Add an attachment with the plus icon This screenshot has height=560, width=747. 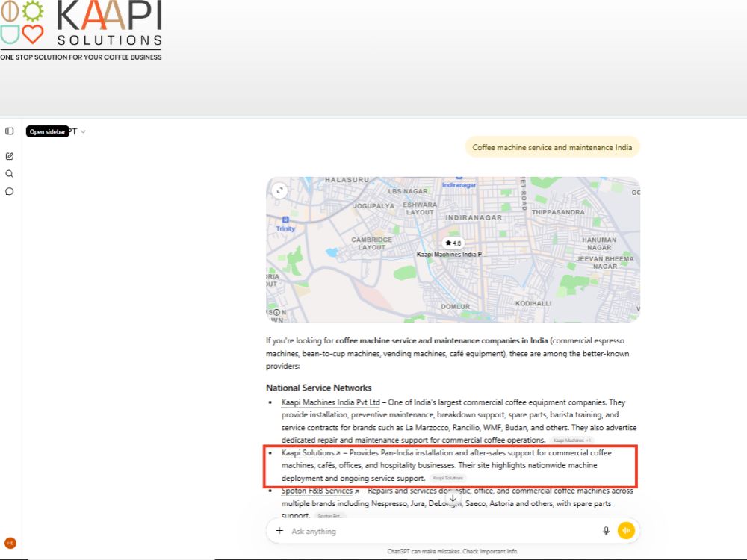pyautogui.click(x=279, y=530)
